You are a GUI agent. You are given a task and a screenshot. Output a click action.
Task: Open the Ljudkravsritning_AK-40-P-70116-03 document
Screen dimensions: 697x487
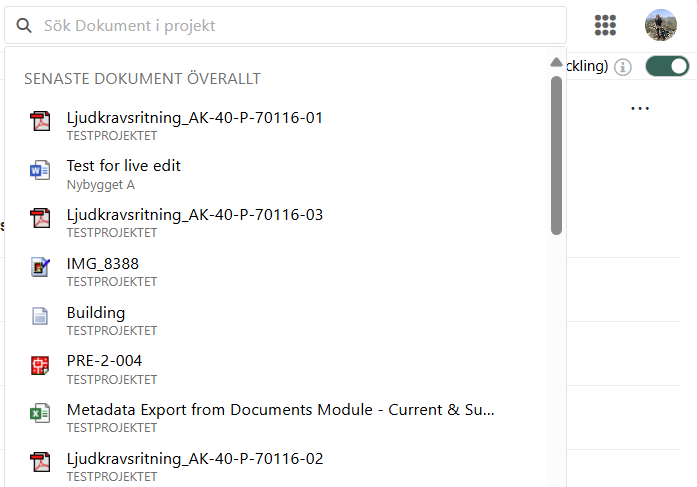pos(284,223)
